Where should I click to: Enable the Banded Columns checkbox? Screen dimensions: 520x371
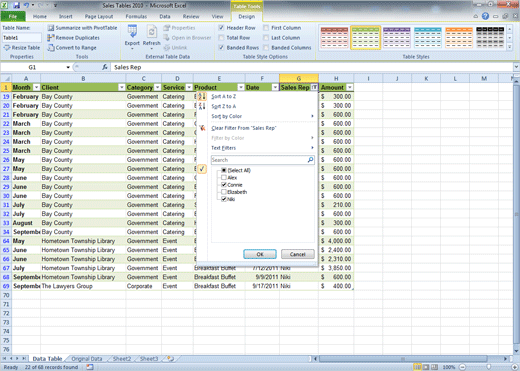266,47
